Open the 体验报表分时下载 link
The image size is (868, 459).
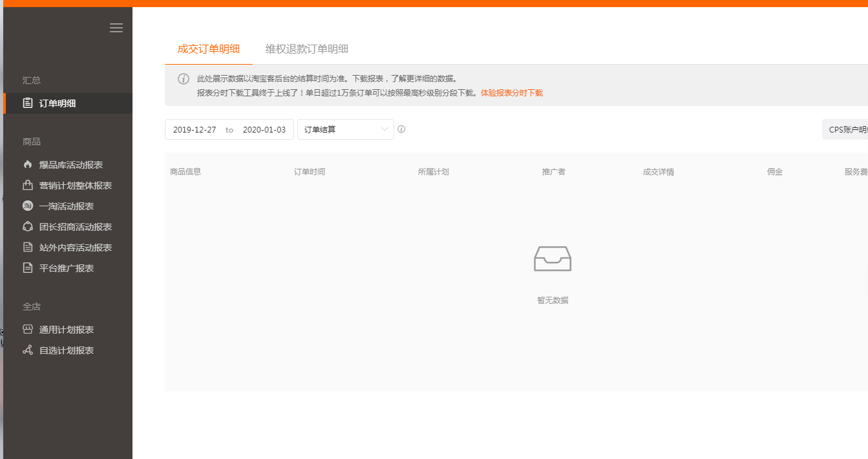point(512,93)
